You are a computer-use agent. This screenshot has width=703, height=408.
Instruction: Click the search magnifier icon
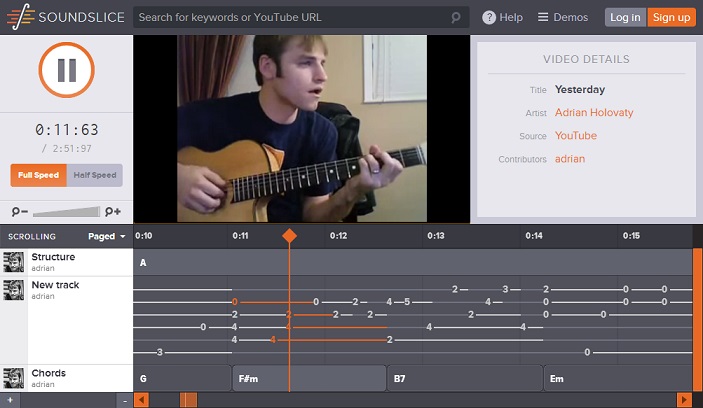pyautogui.click(x=456, y=17)
